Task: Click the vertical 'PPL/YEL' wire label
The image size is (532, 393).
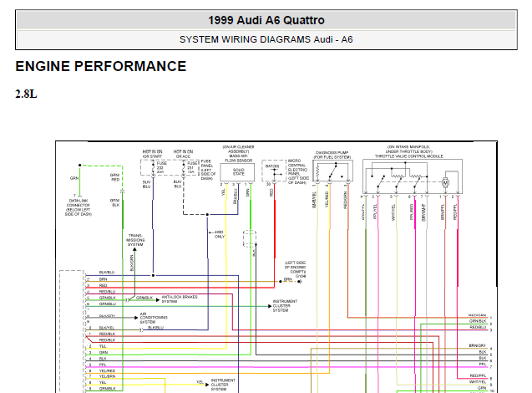Action: coord(375,212)
